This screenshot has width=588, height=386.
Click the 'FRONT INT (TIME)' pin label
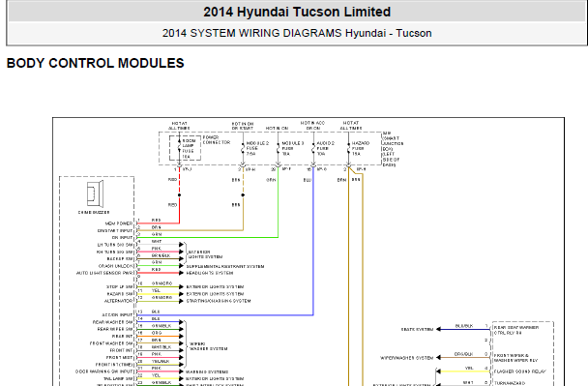point(114,365)
